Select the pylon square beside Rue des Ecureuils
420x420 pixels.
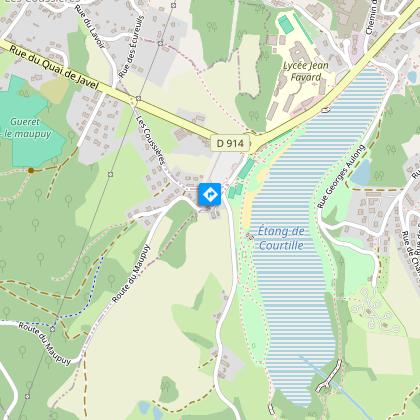(160, 43)
